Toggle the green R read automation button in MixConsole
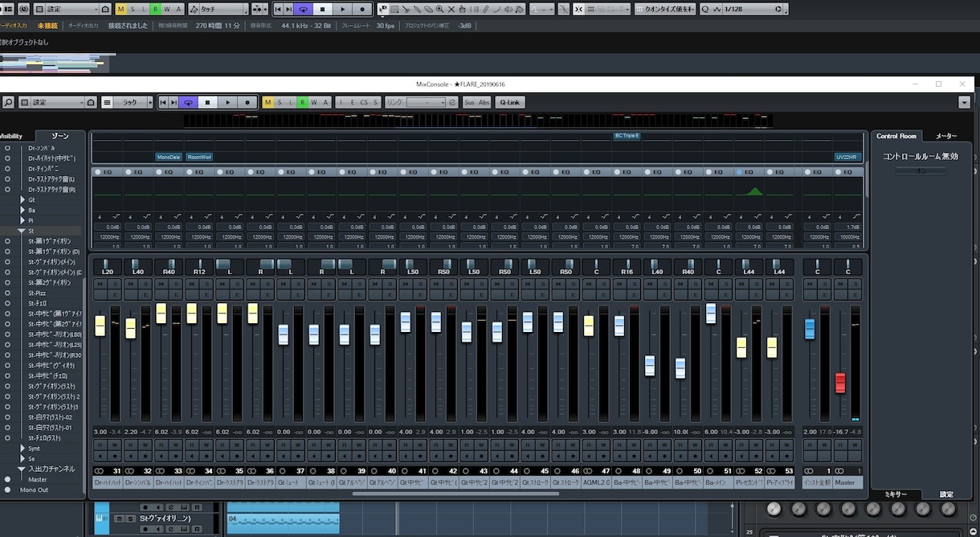 coord(302,102)
